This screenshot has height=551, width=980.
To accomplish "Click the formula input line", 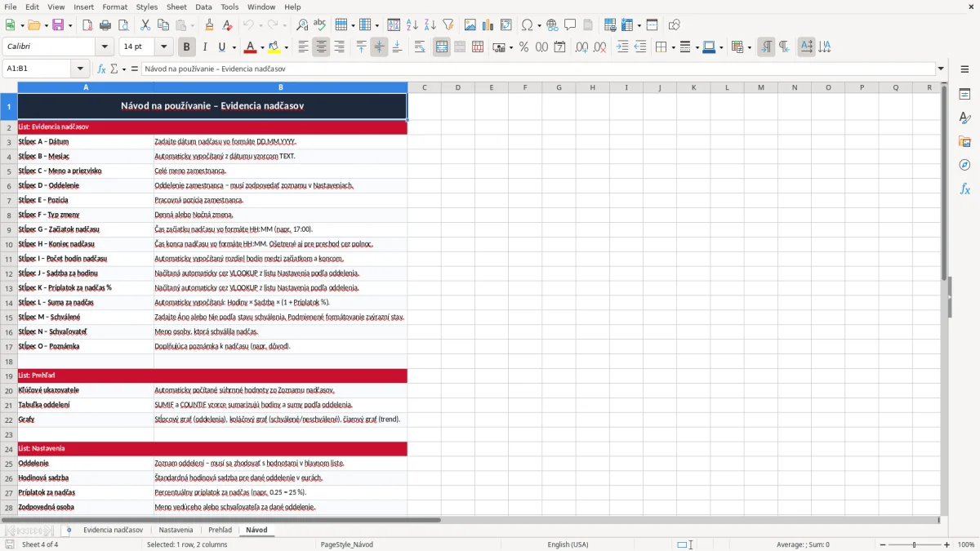I will 538,69.
